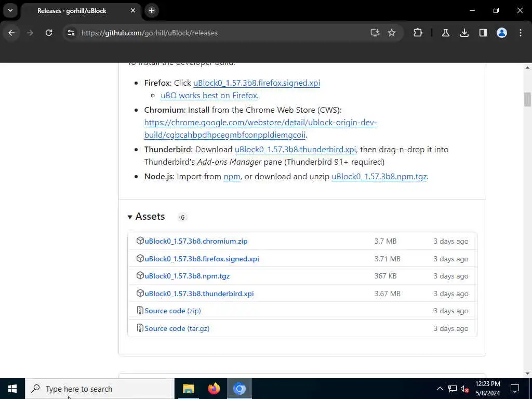This screenshot has width=532, height=399.
Task: Open uBlock0_1.57.3b8.thunderbird.xpi link in Thunderbird bullet
Action: tap(295, 150)
